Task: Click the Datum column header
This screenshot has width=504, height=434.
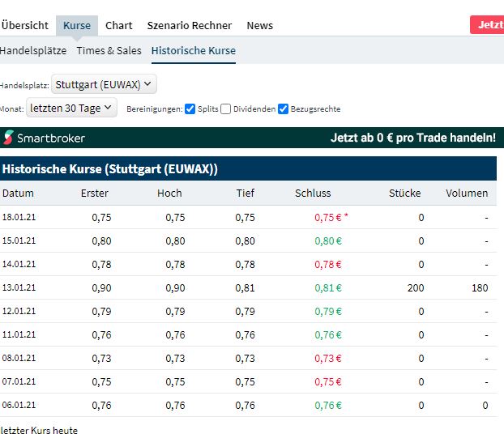Action: tap(19, 193)
